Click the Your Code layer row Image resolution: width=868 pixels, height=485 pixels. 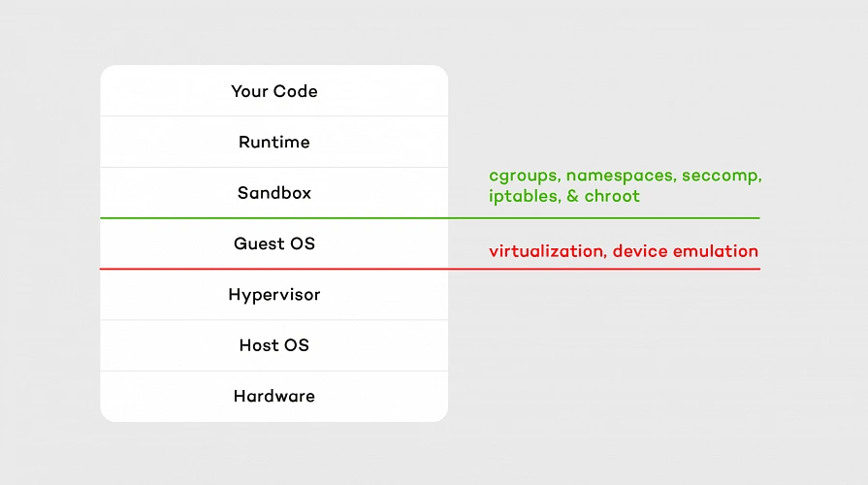tap(274, 91)
